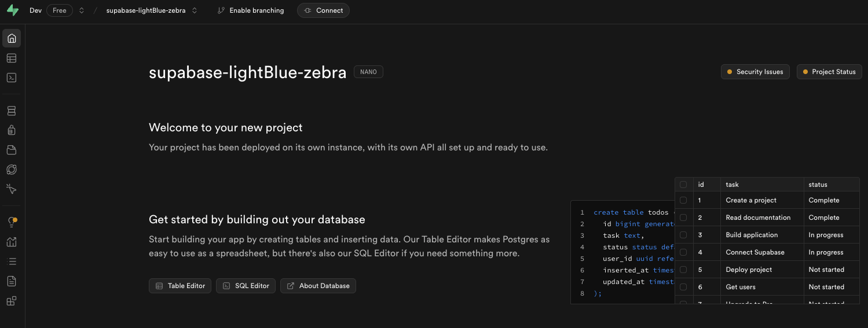Click the Build application cell
Image resolution: width=868 pixels, height=328 pixels.
[762, 235]
